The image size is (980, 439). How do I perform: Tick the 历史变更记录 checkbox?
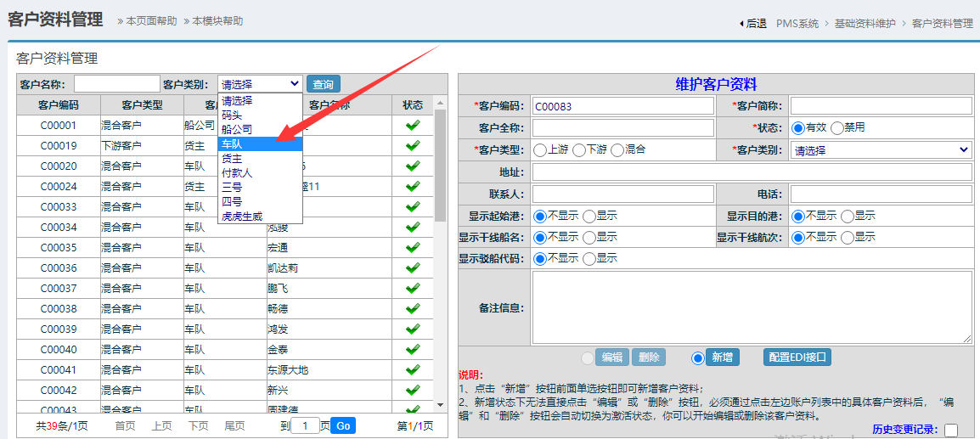[951, 430]
